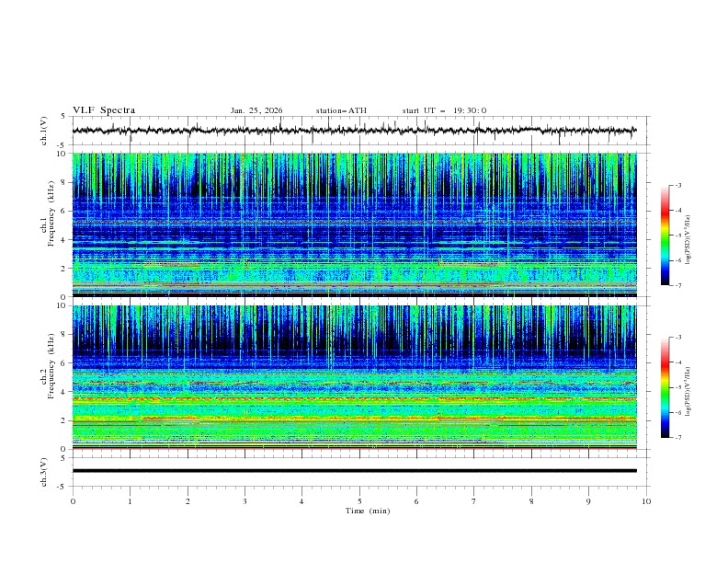Click the ch.2 frequency axis "2" tick label
Screen dimensions: 728x563
coord(63,420)
